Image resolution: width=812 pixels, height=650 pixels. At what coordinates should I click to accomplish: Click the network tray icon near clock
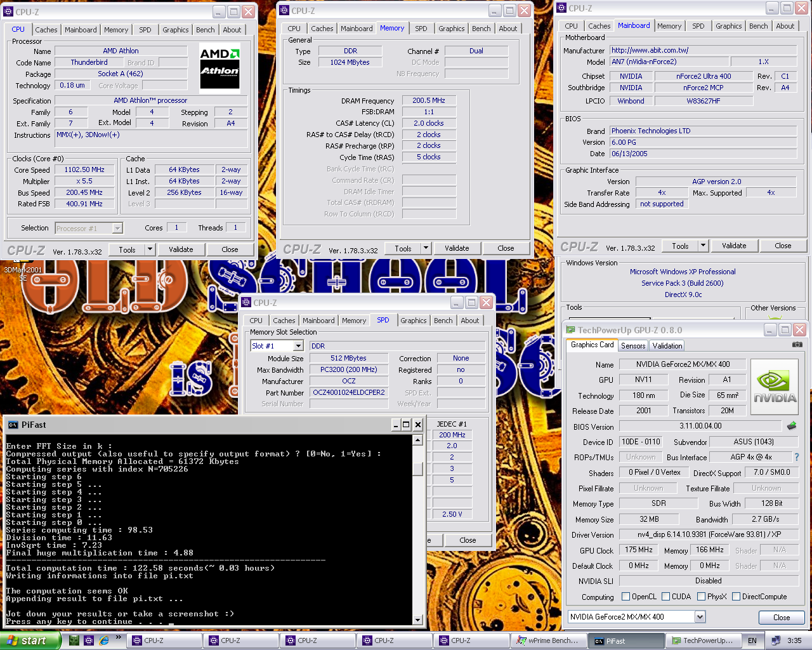click(775, 640)
